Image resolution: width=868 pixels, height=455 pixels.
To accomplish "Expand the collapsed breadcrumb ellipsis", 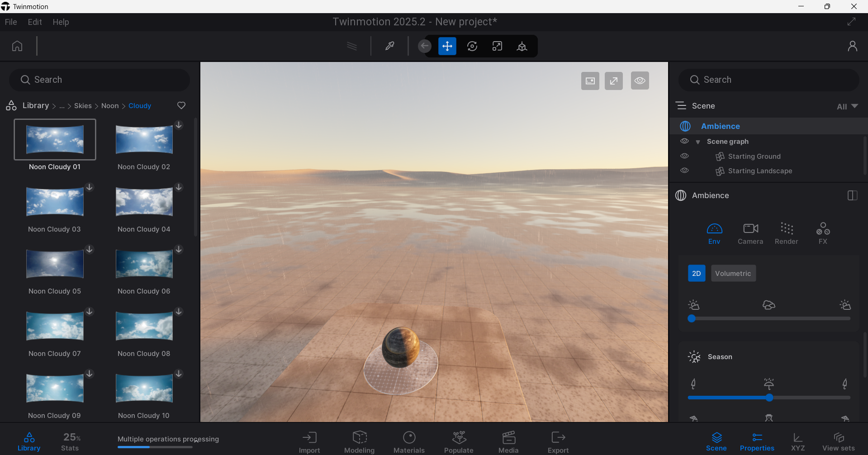I will [x=62, y=106].
